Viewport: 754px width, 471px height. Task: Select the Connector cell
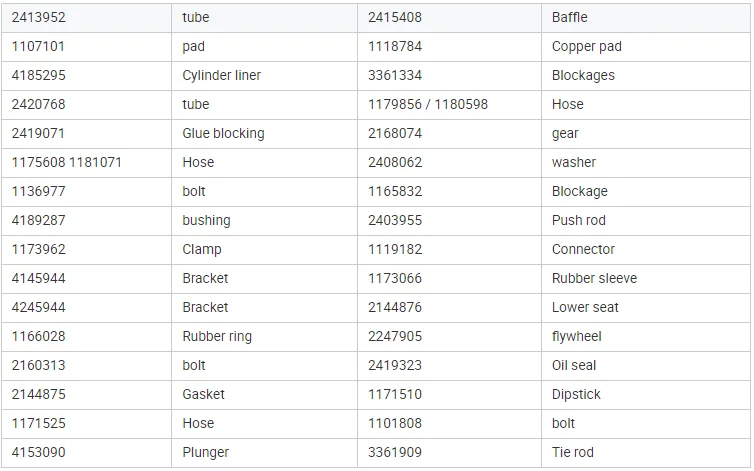point(584,249)
